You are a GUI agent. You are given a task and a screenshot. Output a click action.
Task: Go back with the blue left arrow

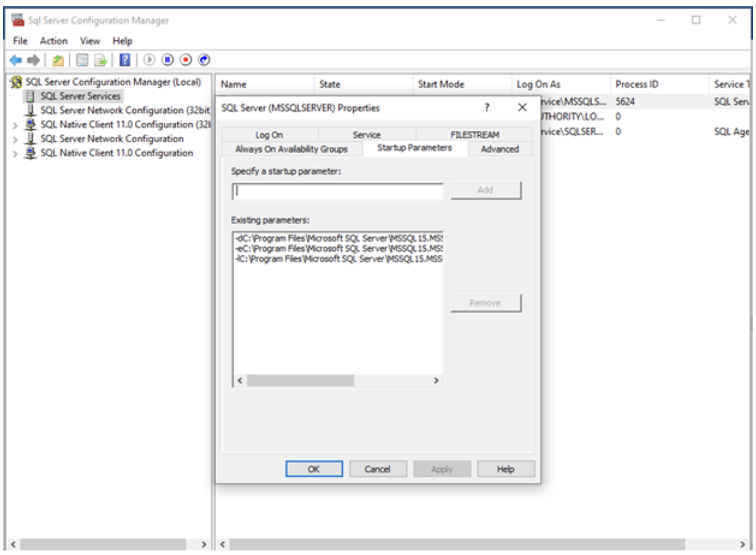[16, 60]
